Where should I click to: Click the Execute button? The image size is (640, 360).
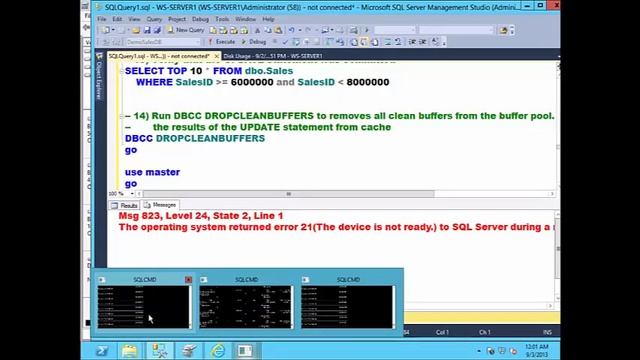(x=221, y=42)
